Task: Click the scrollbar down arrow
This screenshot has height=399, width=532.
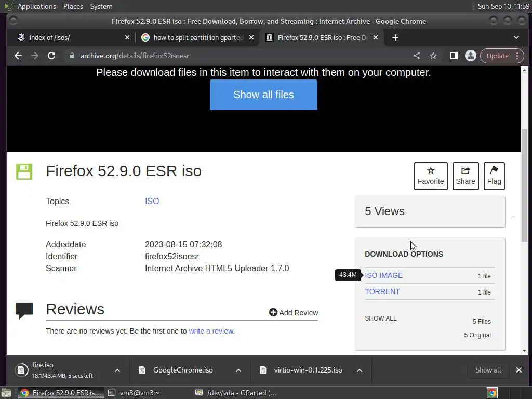Action: click(525, 351)
